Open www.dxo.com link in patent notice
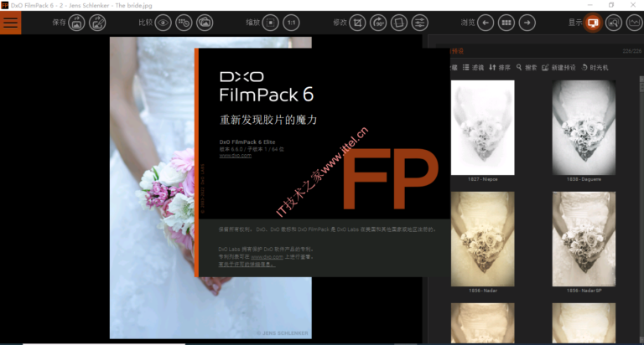This screenshot has width=644, height=345. (267, 257)
